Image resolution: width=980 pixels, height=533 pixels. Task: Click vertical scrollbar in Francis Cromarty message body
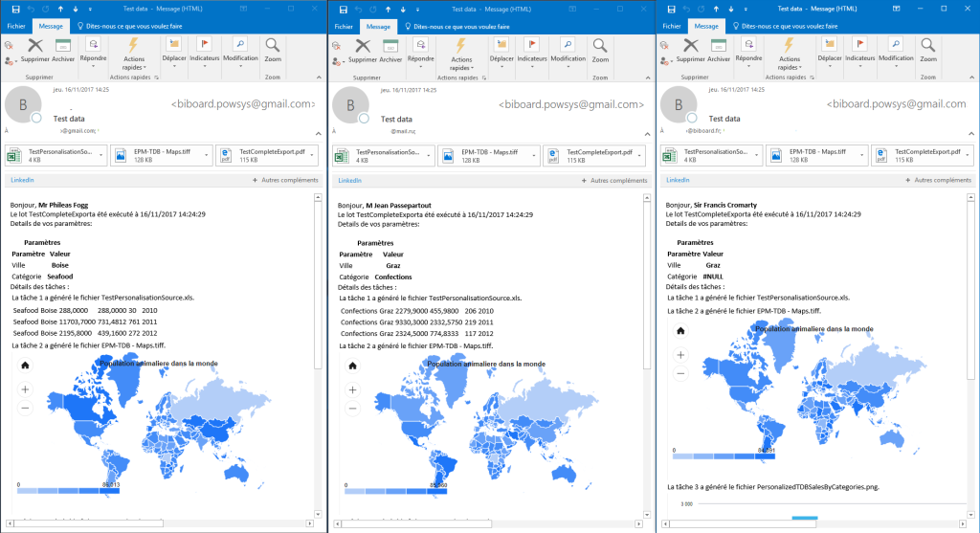(x=970, y=291)
